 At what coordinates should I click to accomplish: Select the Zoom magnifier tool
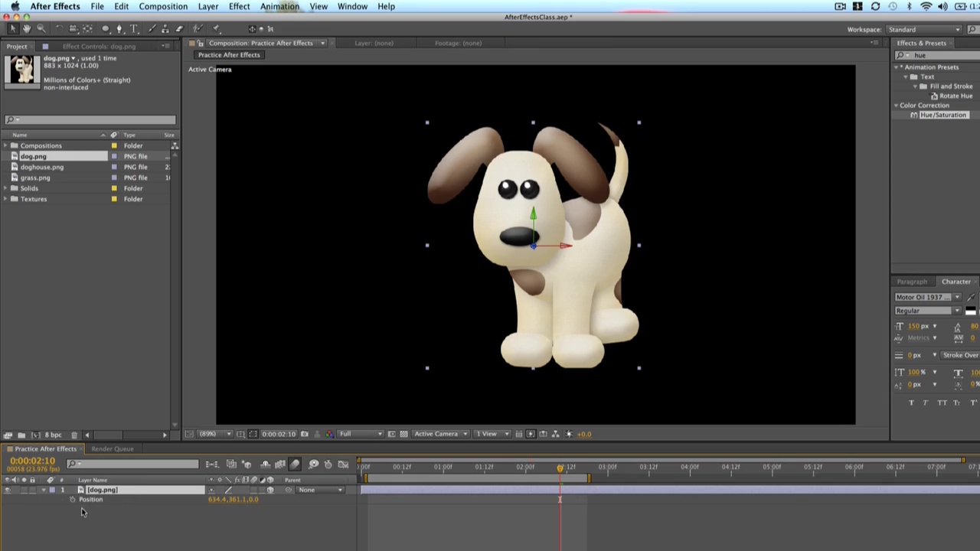(x=41, y=29)
